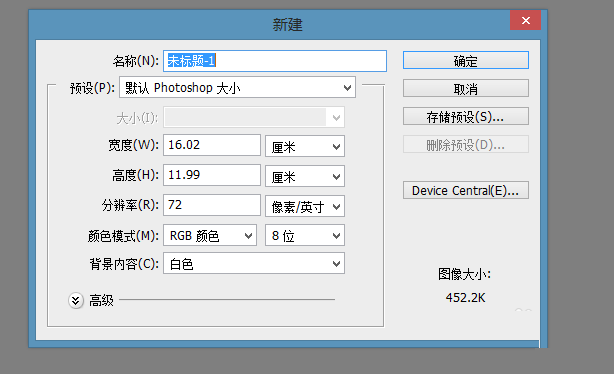
Task: Click the 存储预设(S)... button
Action: click(x=466, y=116)
